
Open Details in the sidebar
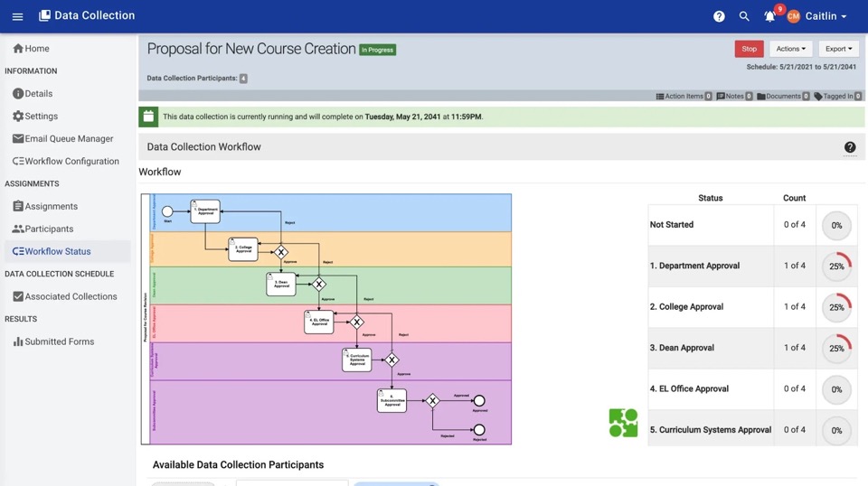point(33,93)
